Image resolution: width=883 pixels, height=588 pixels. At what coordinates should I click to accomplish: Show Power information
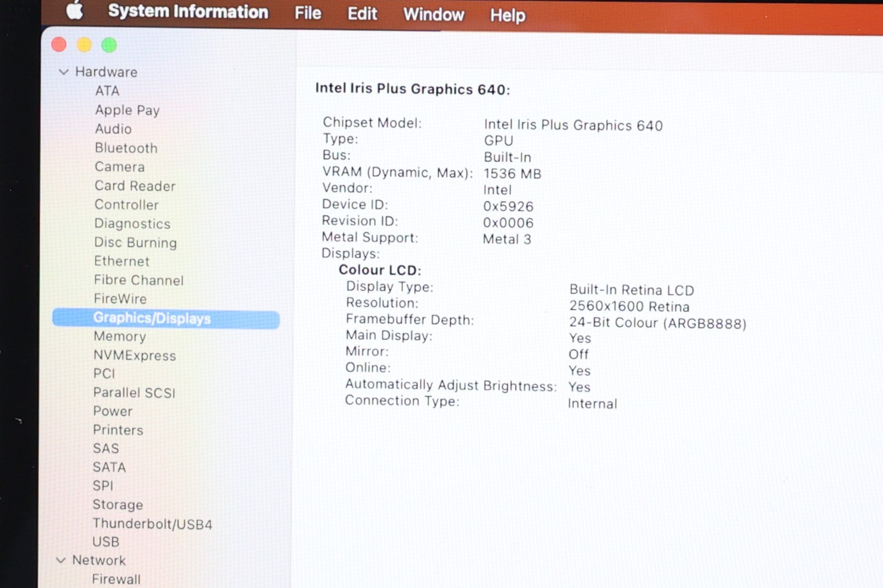[113, 411]
